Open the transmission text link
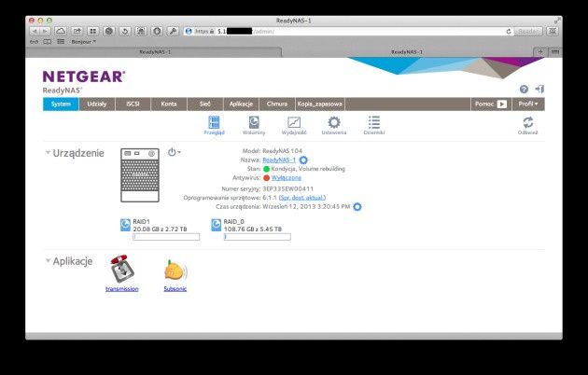Image resolution: width=588 pixels, height=375 pixels. [x=122, y=289]
